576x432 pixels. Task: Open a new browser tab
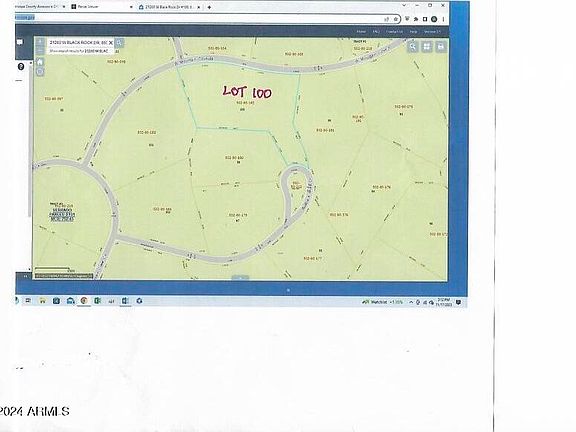pyautogui.click(x=209, y=7)
